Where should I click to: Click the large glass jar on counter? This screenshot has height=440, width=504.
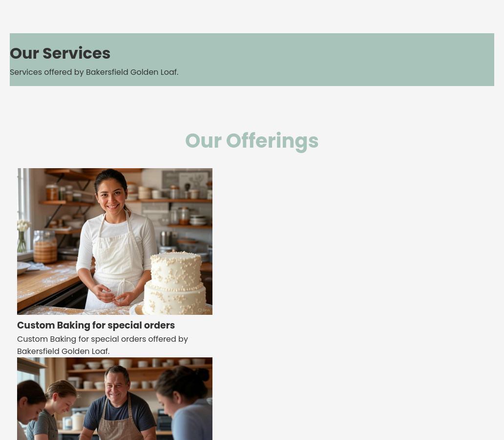pos(45,246)
